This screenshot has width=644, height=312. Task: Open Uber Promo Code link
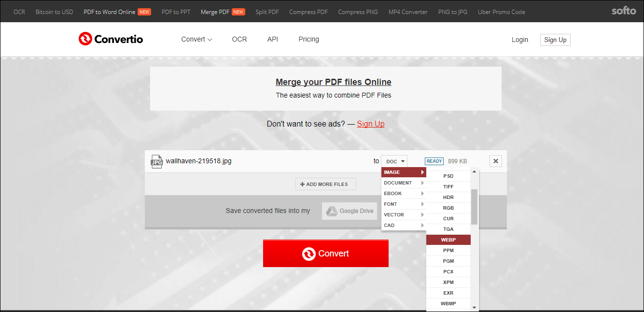502,12
